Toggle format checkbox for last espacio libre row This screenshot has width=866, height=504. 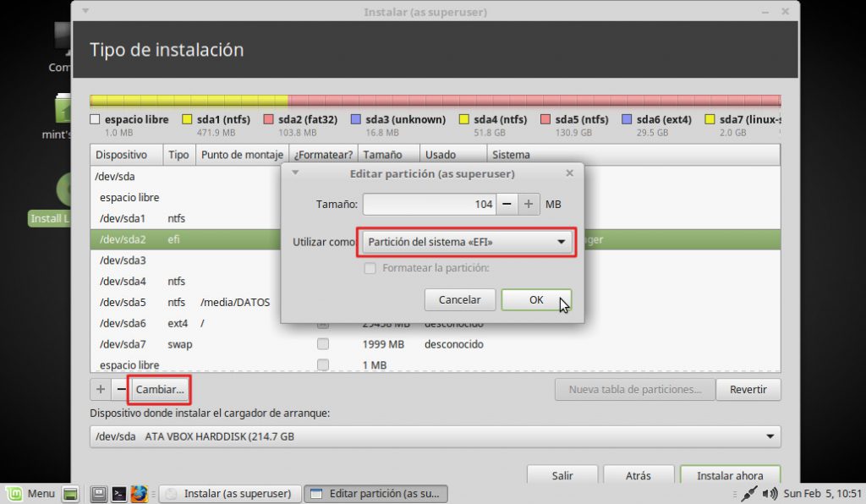[x=323, y=364]
